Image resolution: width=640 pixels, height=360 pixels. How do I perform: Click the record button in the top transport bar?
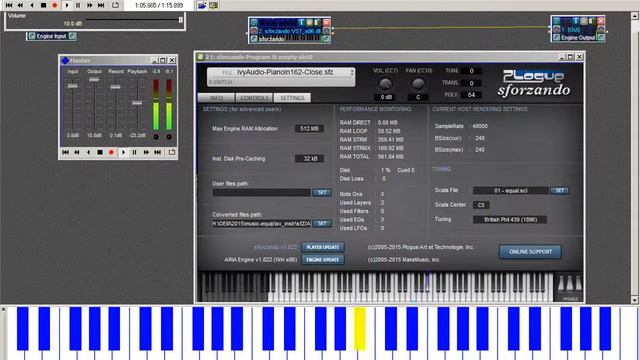(55, 5)
